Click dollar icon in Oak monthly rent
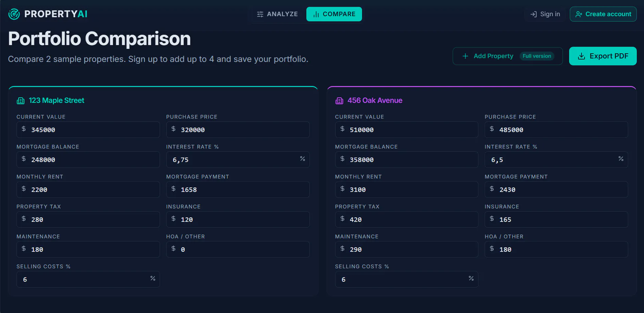Image resolution: width=644 pixels, height=313 pixels. [342, 188]
